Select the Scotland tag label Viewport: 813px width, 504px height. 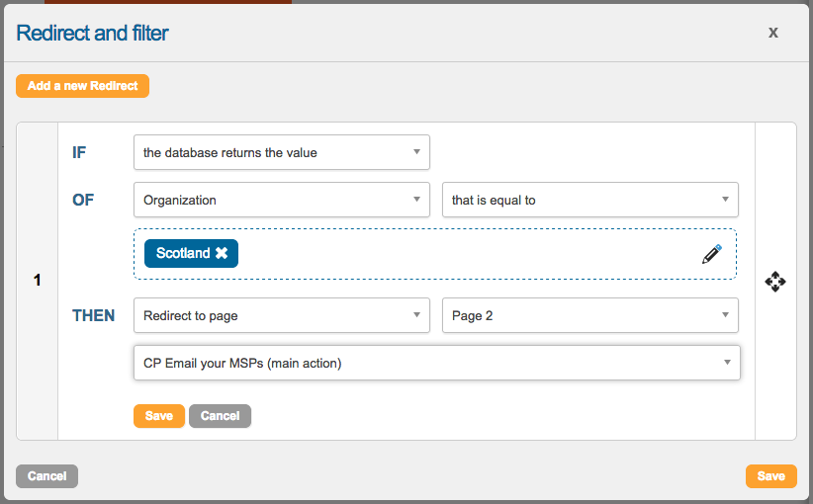coord(183,254)
